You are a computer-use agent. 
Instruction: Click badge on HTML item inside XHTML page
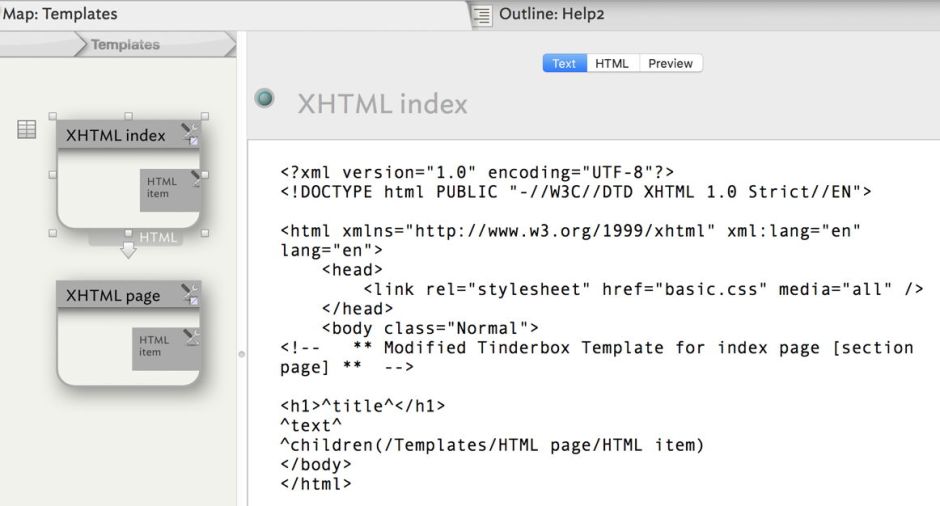[x=192, y=337]
